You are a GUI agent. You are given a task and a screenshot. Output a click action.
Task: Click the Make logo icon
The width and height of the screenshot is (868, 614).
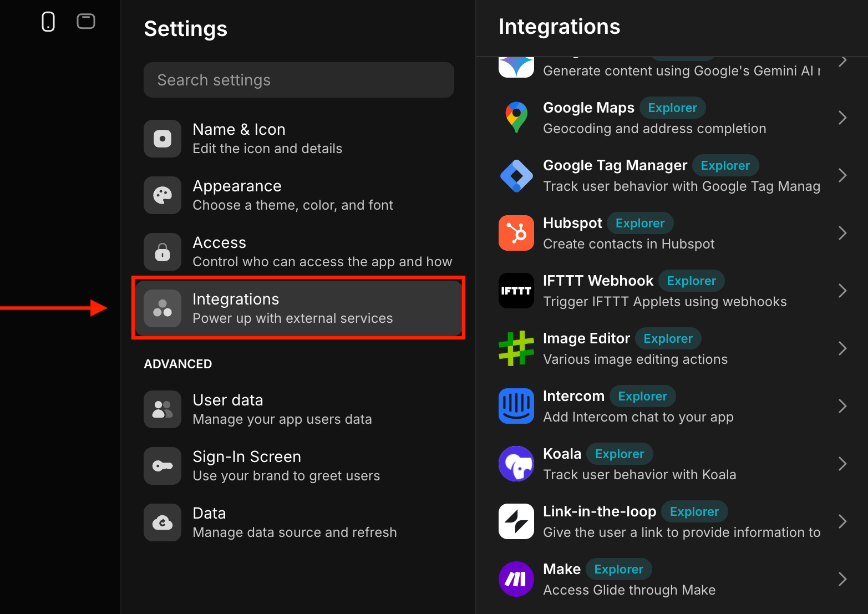516,579
